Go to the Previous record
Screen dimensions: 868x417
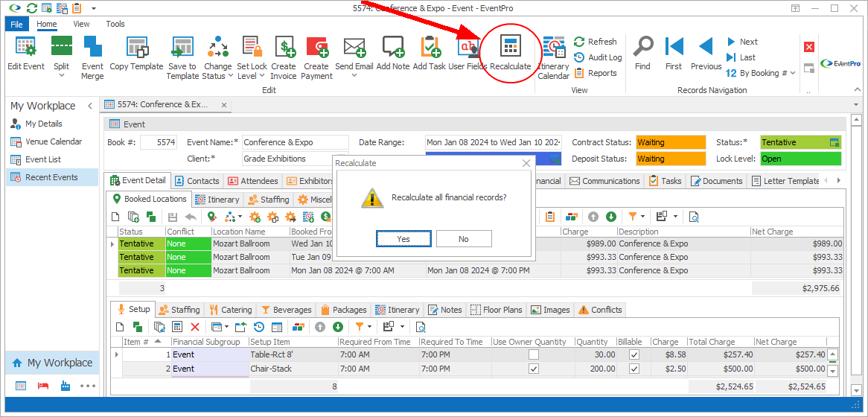(706, 53)
